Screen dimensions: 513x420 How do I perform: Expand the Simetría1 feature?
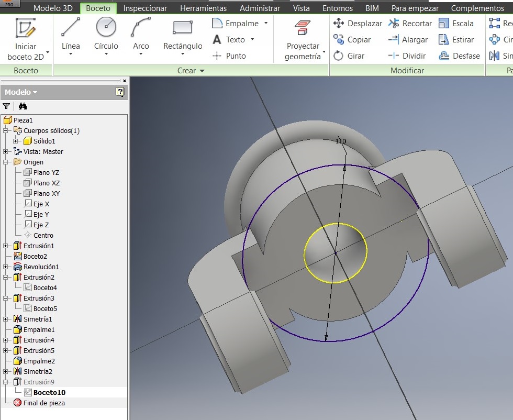point(5,319)
